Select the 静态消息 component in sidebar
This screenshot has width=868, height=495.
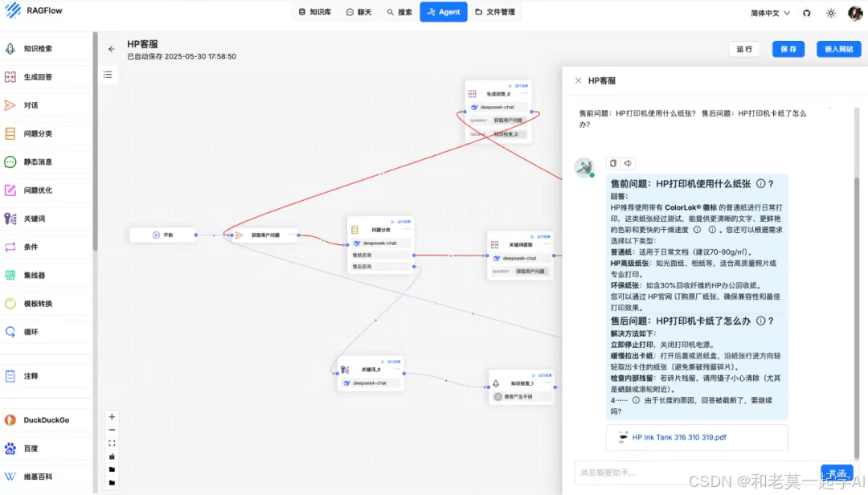click(x=45, y=162)
